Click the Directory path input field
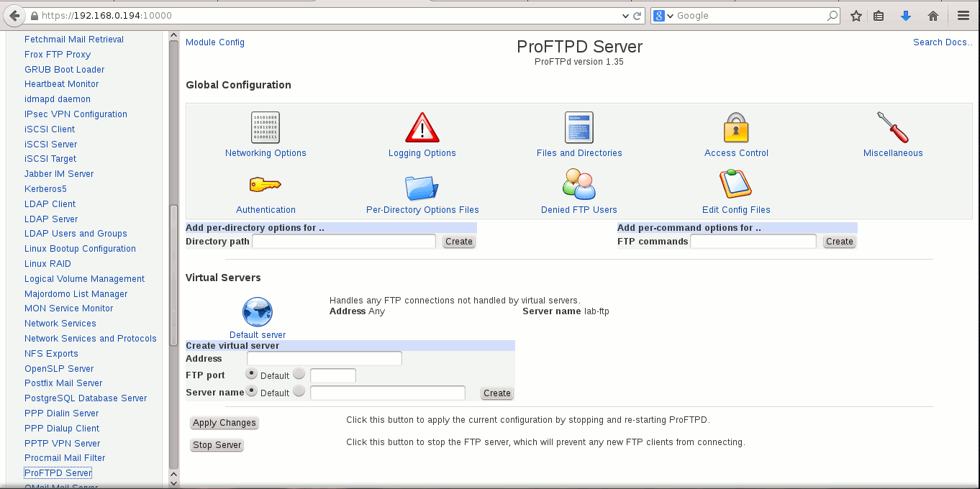 [344, 242]
